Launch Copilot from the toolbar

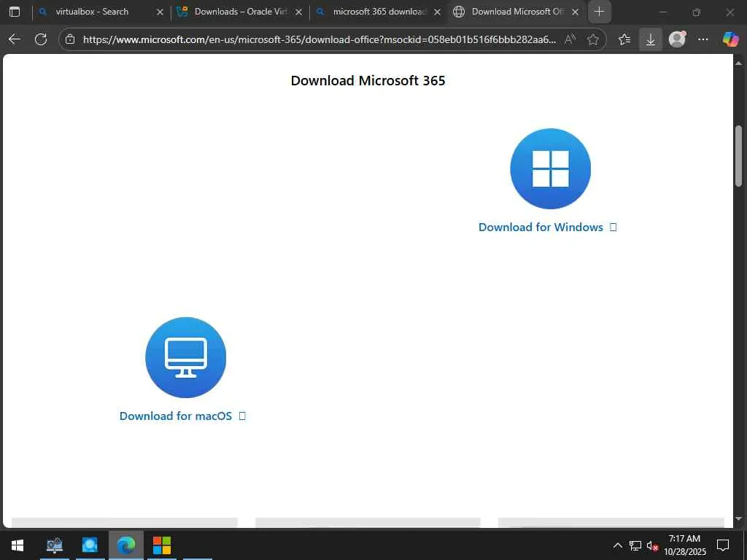(730, 39)
